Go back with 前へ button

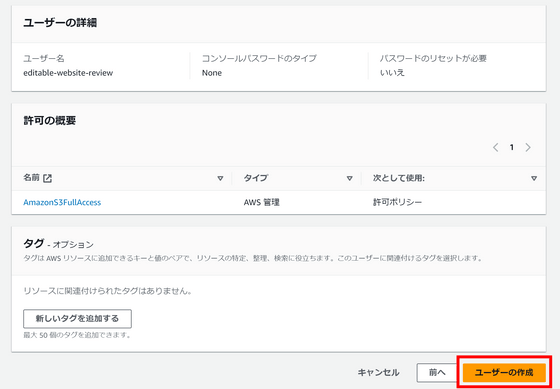click(437, 373)
